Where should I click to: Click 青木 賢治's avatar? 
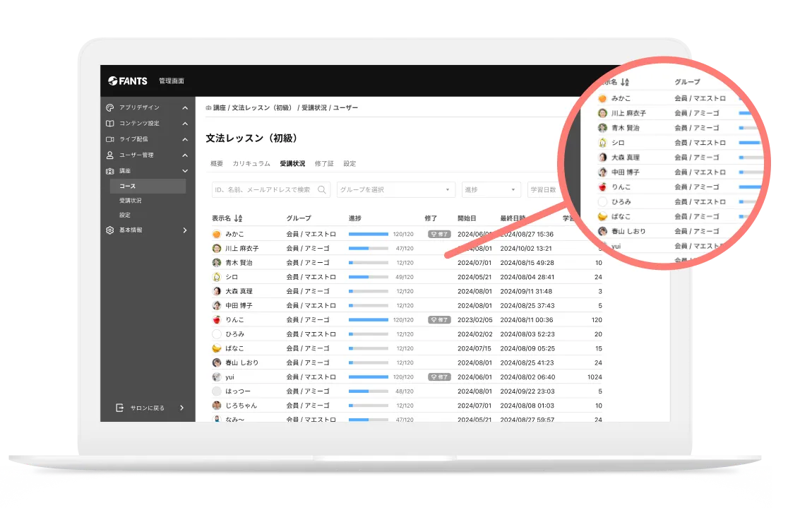click(x=217, y=263)
